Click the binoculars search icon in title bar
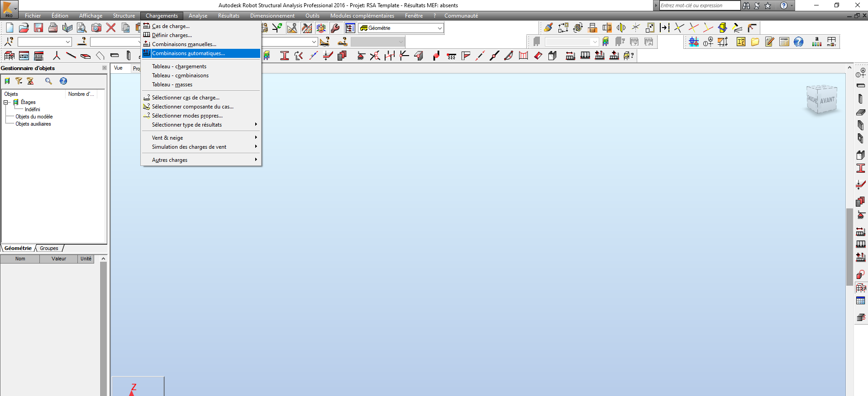This screenshot has width=868, height=396. pyautogui.click(x=746, y=5)
